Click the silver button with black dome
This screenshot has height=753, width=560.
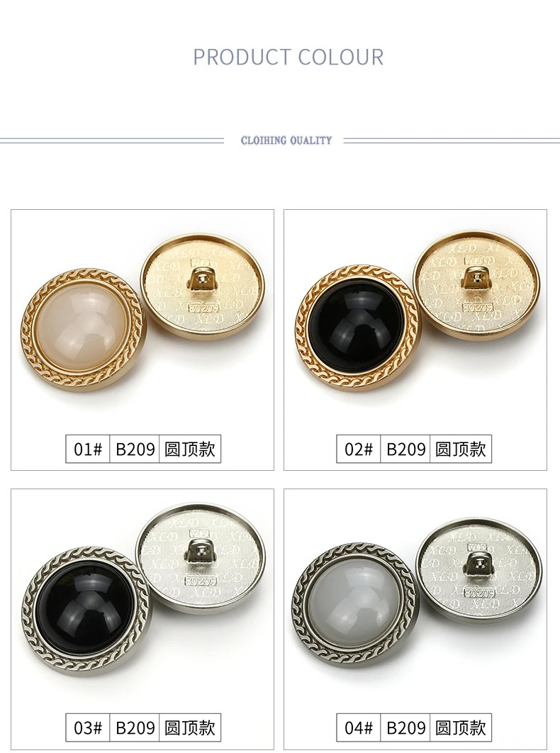[x=86, y=611]
